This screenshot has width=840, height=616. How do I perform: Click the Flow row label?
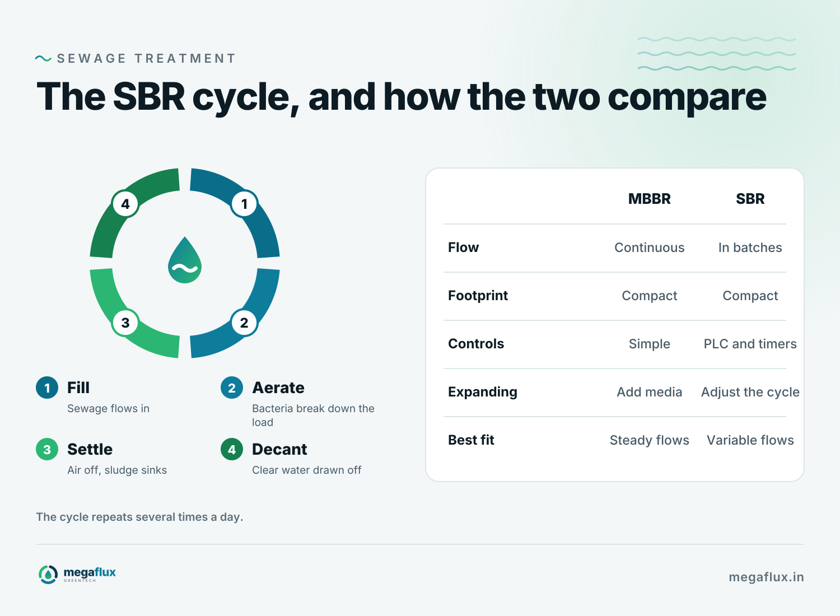[x=464, y=248]
